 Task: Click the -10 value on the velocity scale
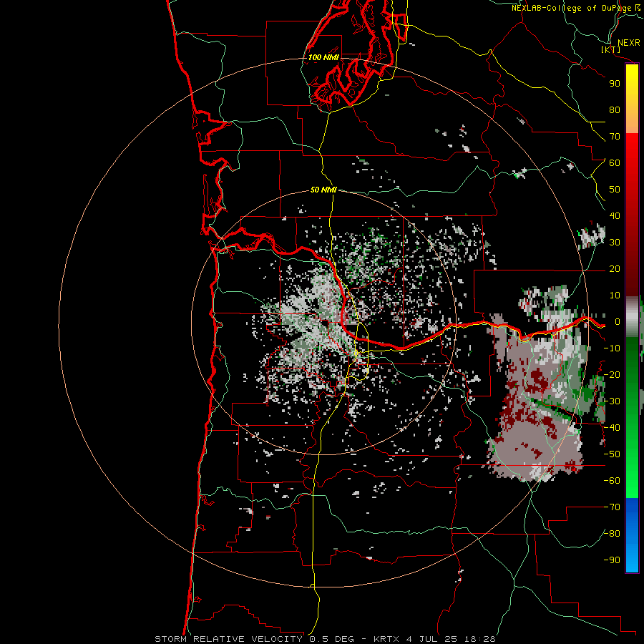[x=612, y=348]
